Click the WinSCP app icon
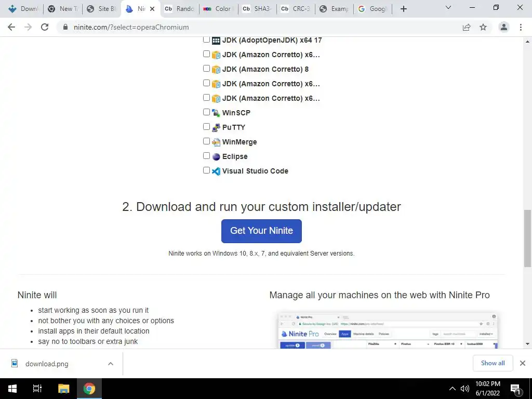This screenshot has width=532, height=399. 216,113
